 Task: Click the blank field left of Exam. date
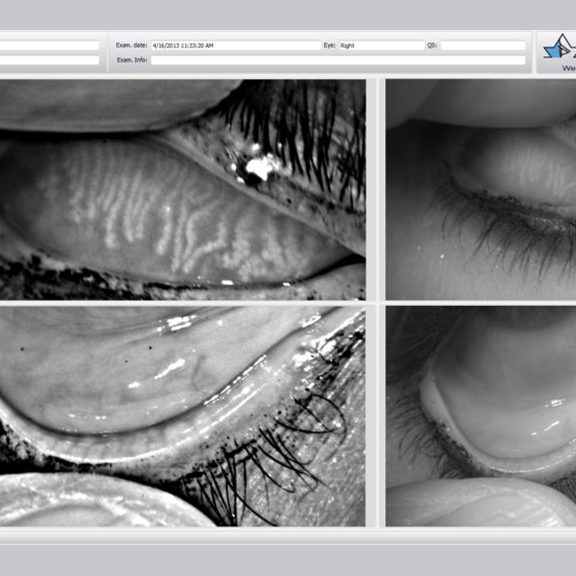(50, 46)
